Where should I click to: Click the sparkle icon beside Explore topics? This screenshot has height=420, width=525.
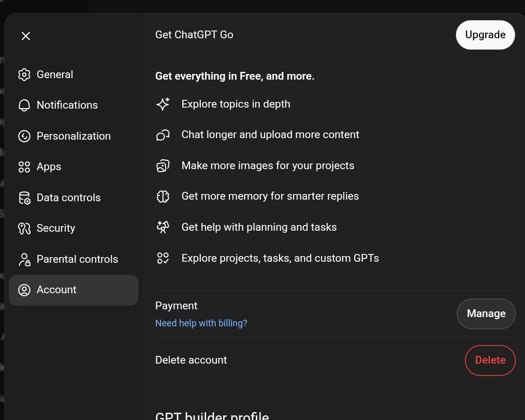[163, 104]
